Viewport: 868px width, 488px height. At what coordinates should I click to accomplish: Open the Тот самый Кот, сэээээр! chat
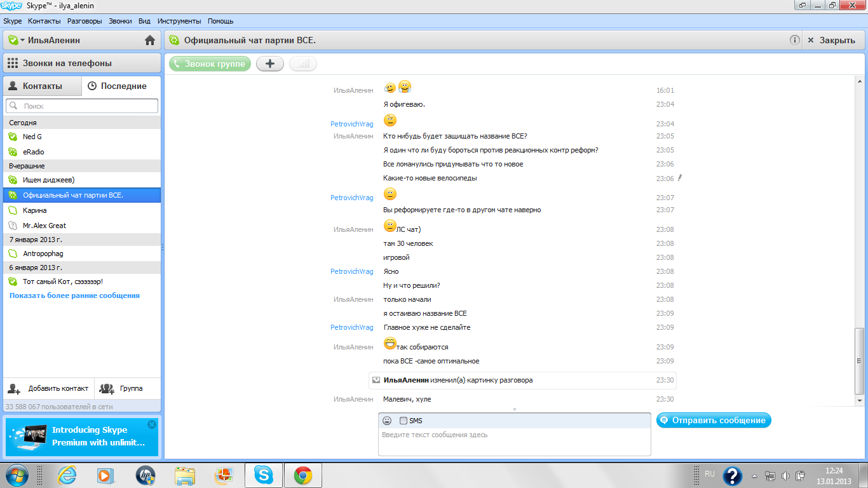click(x=82, y=281)
